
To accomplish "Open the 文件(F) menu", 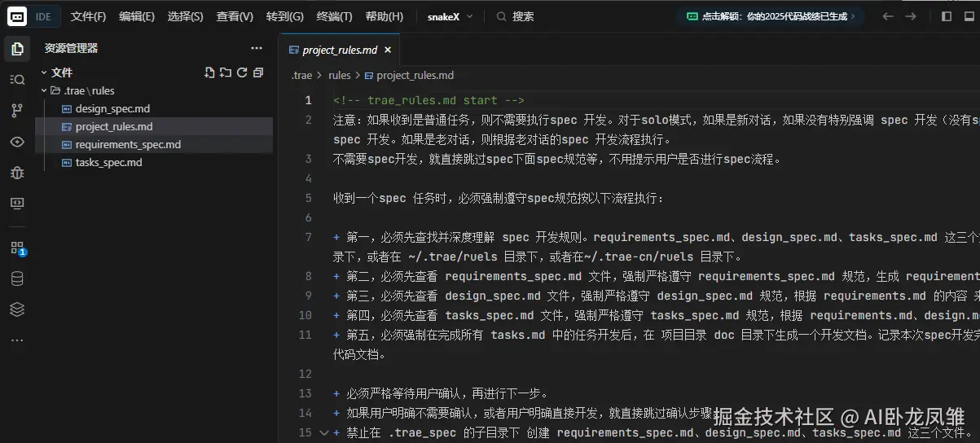I will 88,16.
